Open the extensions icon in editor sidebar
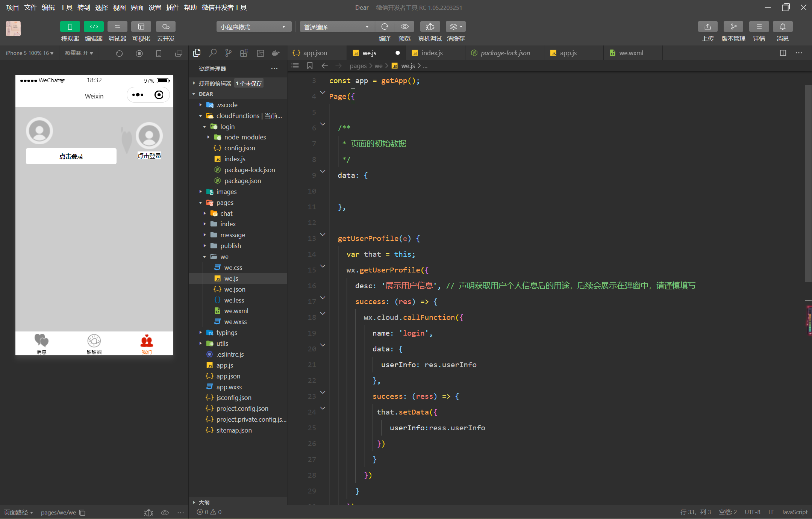Screen dimensions: 812x519 pyautogui.click(x=244, y=53)
